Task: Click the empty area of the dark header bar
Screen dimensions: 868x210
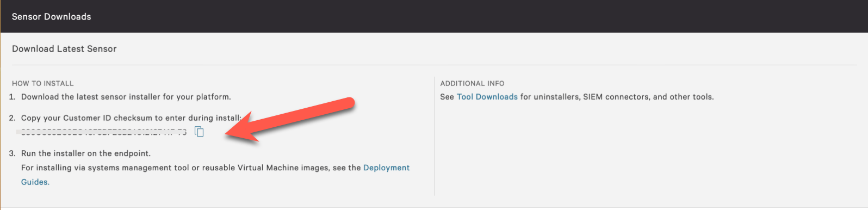Action: coord(479,16)
